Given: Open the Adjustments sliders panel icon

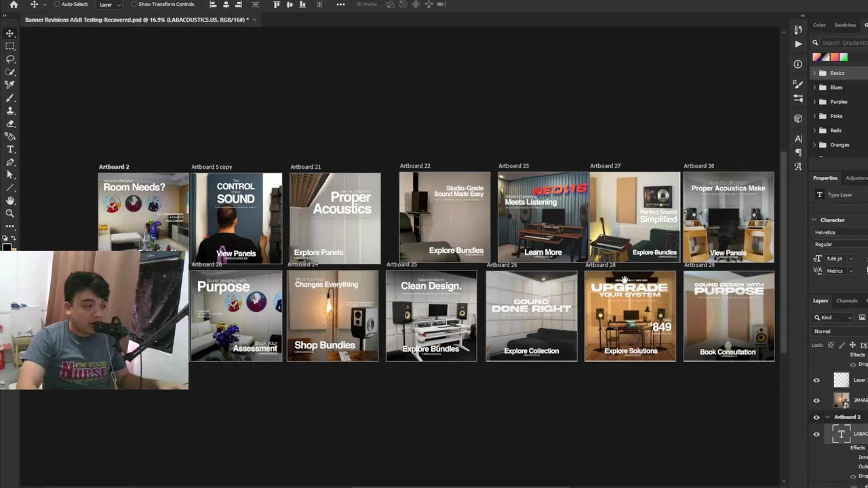Looking at the screenshot, I should pos(798,98).
